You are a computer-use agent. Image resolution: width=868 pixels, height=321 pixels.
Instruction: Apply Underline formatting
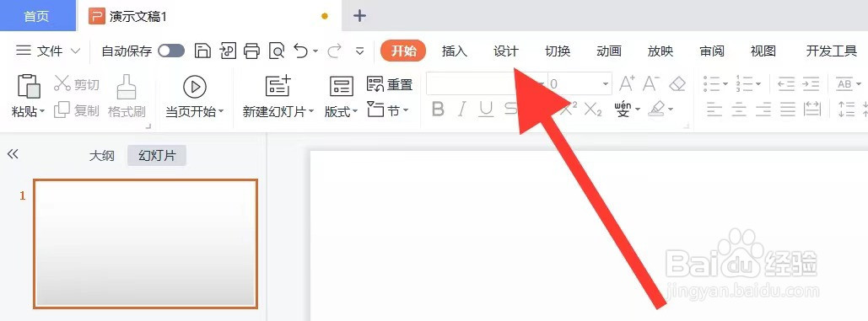(x=486, y=110)
